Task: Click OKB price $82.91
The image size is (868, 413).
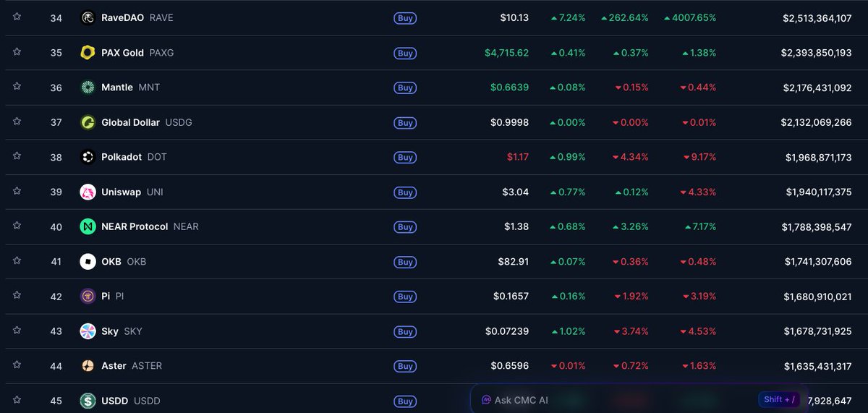Action: [514, 261]
